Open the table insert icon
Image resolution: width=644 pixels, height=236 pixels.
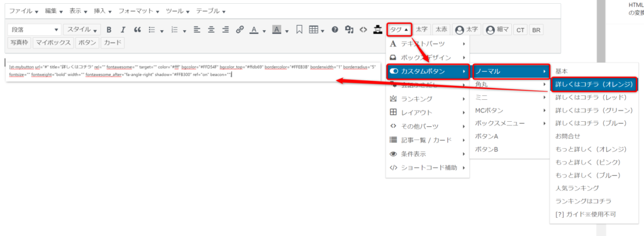click(314, 29)
